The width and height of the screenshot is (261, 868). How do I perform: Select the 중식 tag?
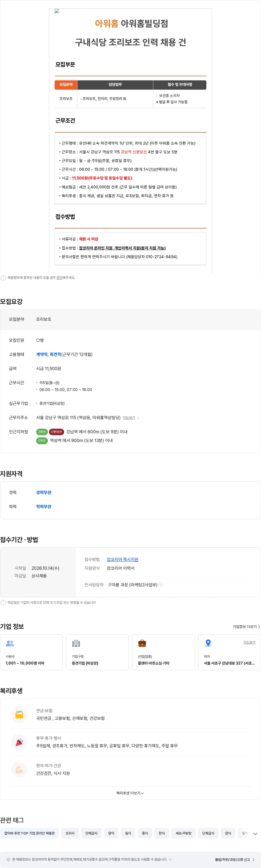pos(145,833)
